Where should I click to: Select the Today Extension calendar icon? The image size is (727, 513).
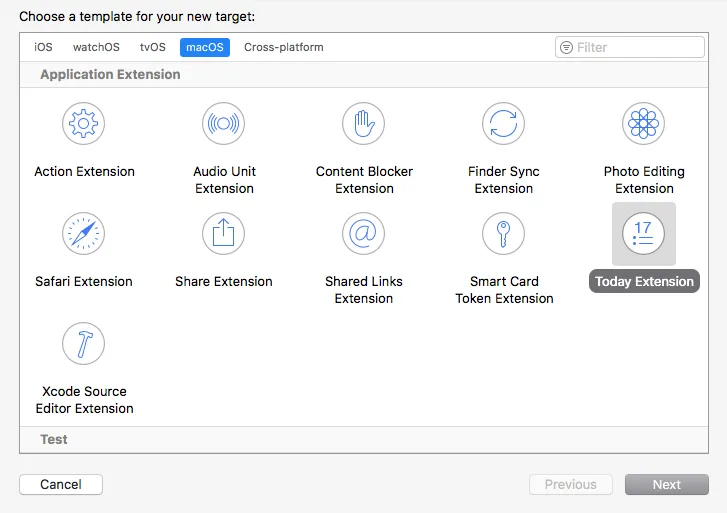pos(644,234)
